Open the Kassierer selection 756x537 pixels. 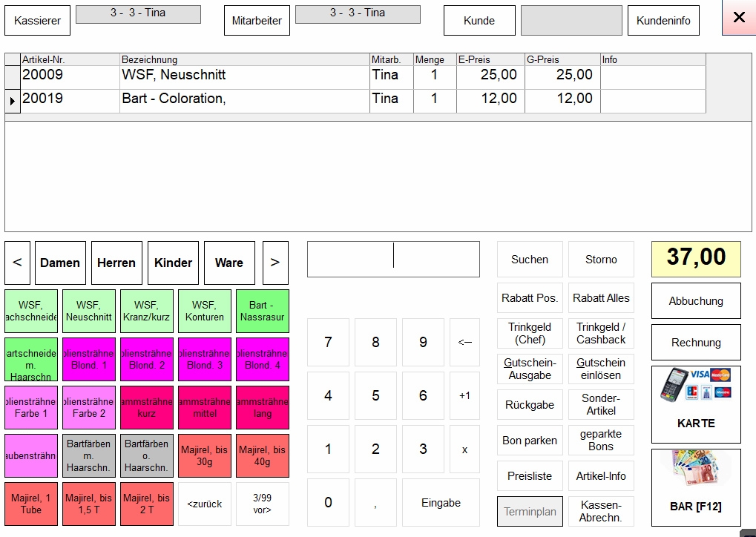pos(37,21)
